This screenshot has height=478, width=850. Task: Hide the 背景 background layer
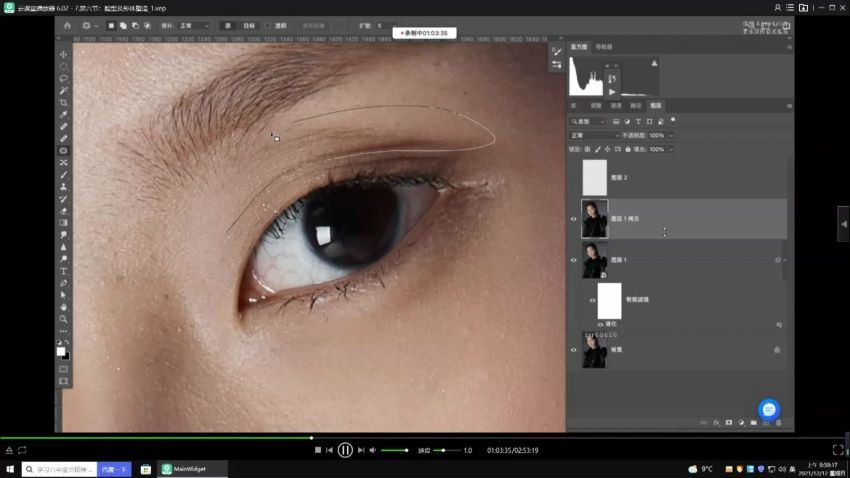pyautogui.click(x=574, y=350)
